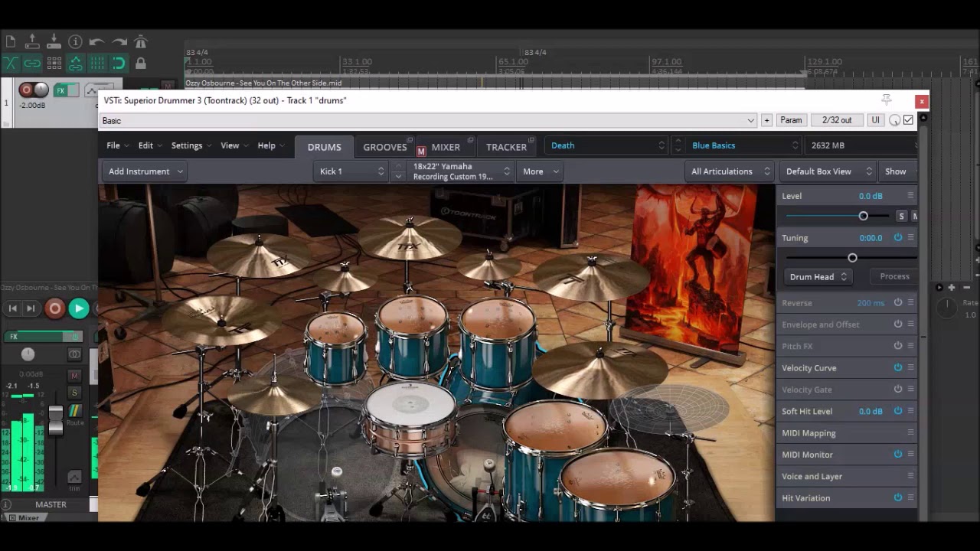980x551 pixels.
Task: Open the Edit menu in Superior Drummer
Action: point(149,145)
